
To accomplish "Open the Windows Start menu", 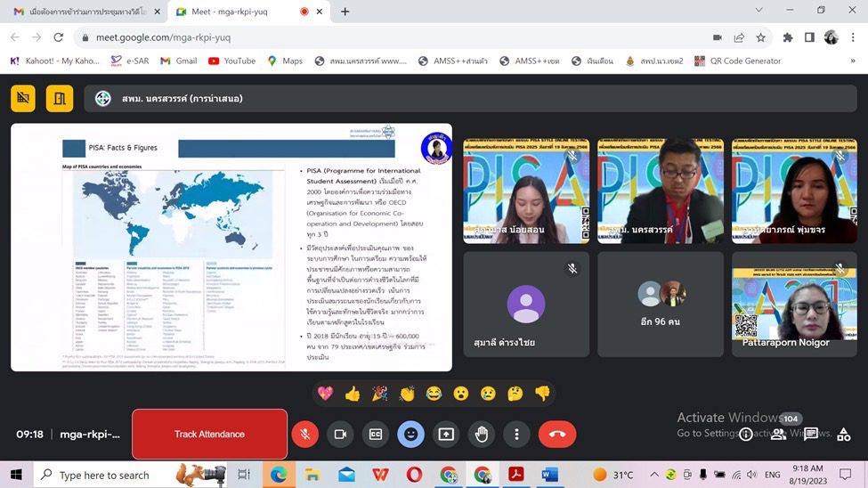I will 16,475.
